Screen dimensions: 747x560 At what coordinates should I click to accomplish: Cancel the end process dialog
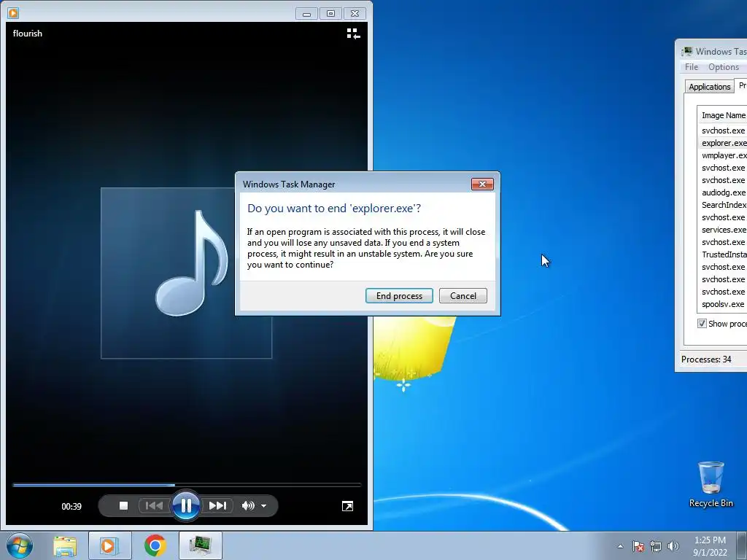pos(463,296)
